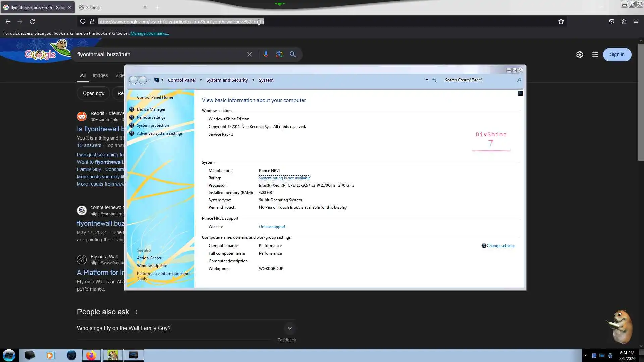This screenshot has height=362, width=644.
Task: Open Google Lens image search
Action: (279, 54)
